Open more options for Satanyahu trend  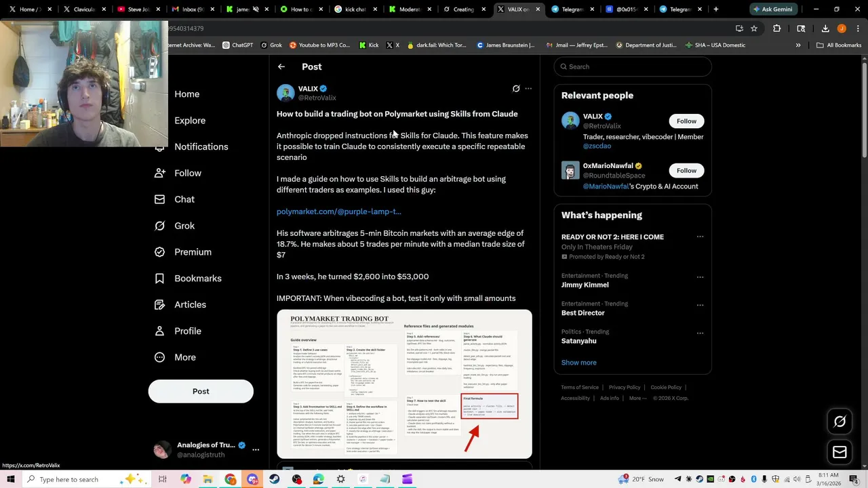click(x=700, y=332)
